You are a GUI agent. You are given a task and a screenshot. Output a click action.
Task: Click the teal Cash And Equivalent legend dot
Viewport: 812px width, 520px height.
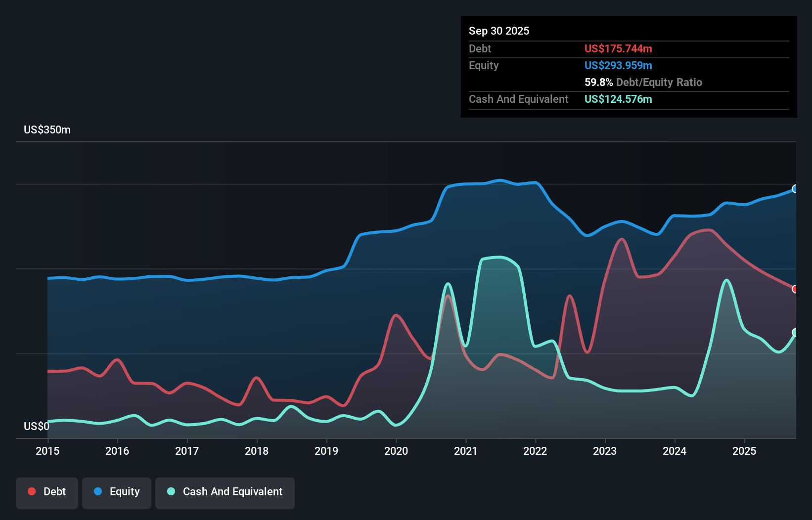170,491
